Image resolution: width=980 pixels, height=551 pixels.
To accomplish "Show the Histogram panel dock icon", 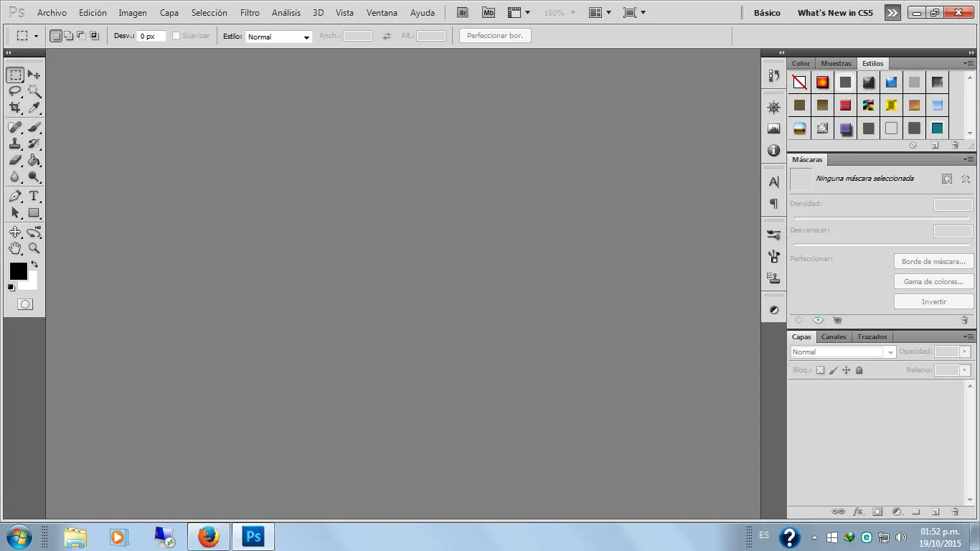I will pos(773,129).
